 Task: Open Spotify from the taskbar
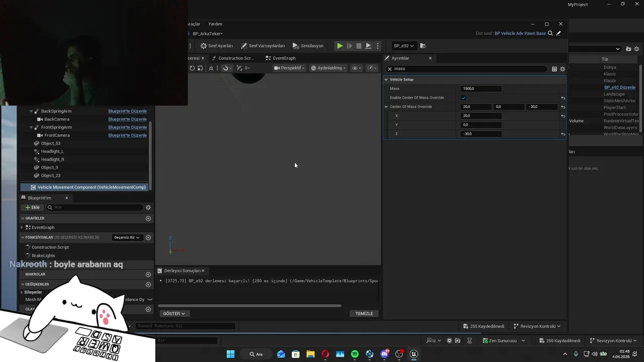(x=355, y=354)
